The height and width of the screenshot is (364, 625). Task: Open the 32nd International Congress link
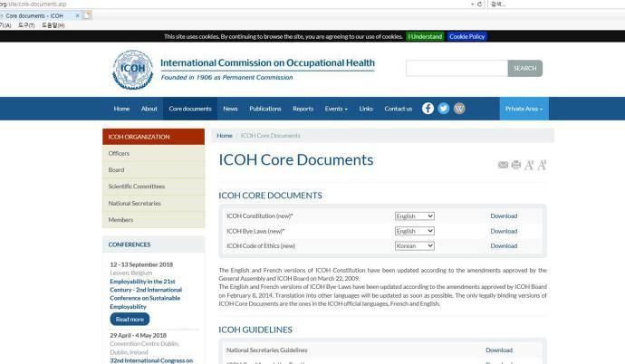[151, 360]
